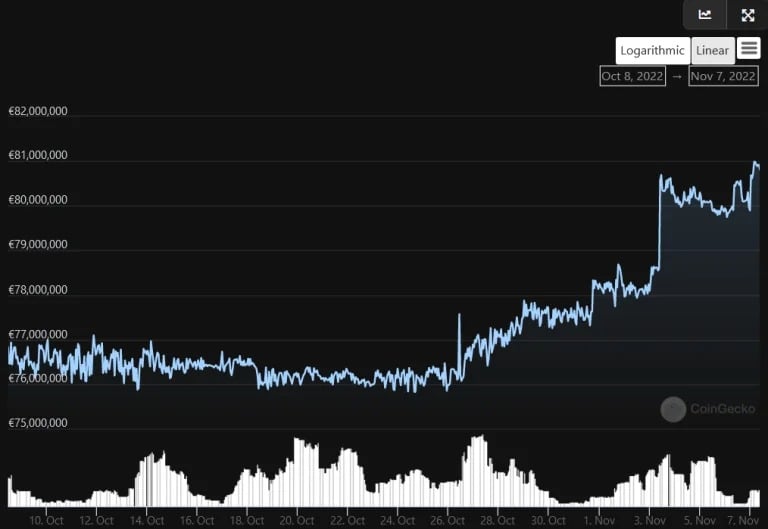Click the 7. Nov date label
Viewport: 768px width, 529px height.
pos(743,520)
